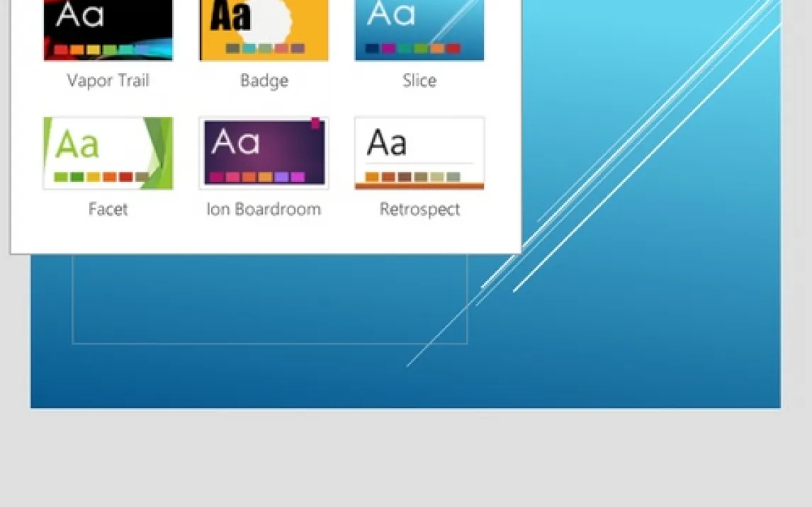Click the Retrospect theme name label
Image resolution: width=812 pixels, height=507 pixels.
419,210
